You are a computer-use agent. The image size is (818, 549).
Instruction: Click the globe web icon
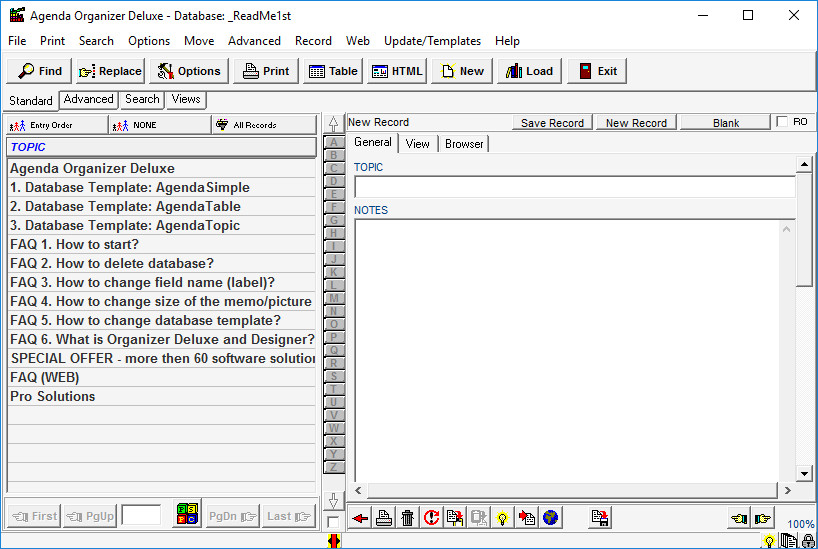[550, 518]
